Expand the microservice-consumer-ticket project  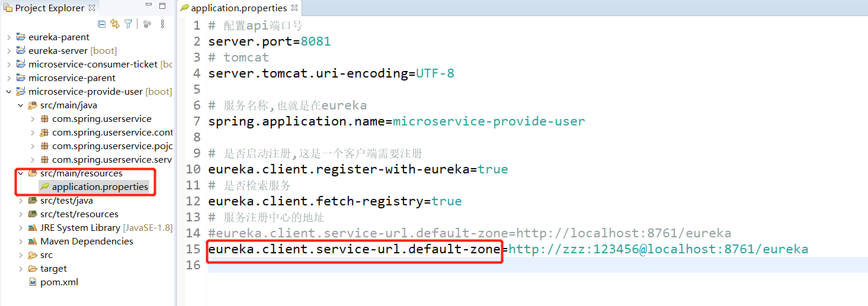[9, 65]
